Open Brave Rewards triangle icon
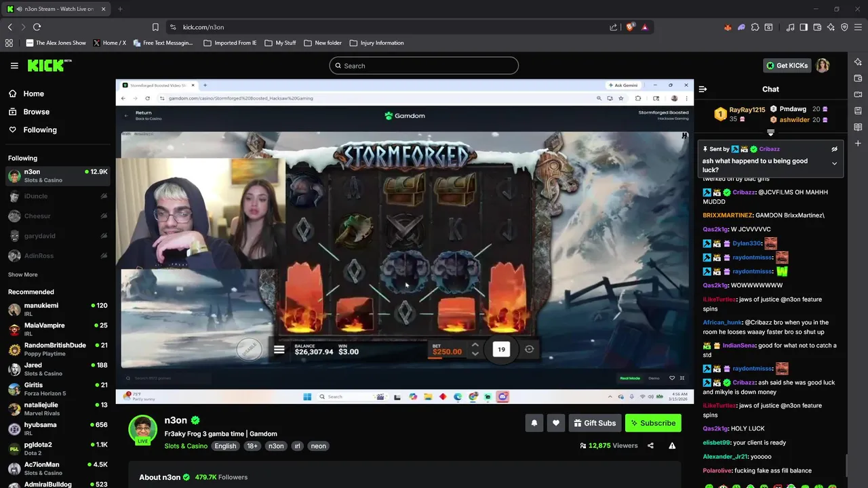 (x=644, y=27)
